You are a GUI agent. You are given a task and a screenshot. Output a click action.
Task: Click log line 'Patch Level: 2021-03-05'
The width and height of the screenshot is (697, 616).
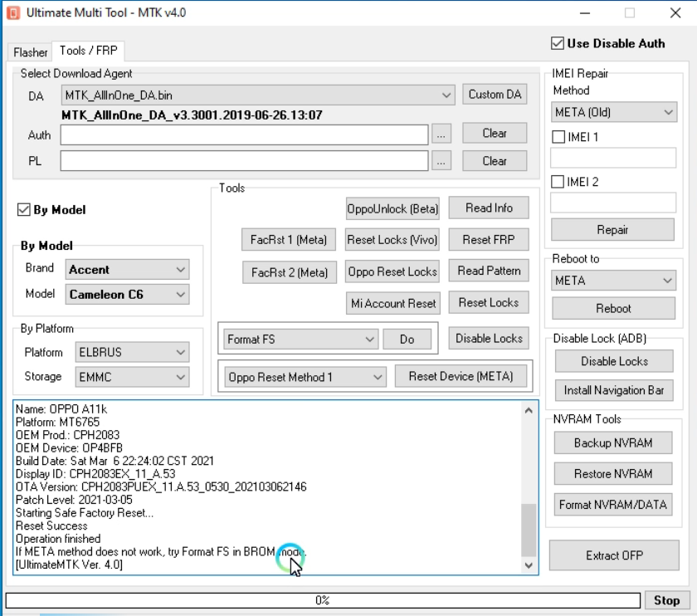tap(74, 500)
